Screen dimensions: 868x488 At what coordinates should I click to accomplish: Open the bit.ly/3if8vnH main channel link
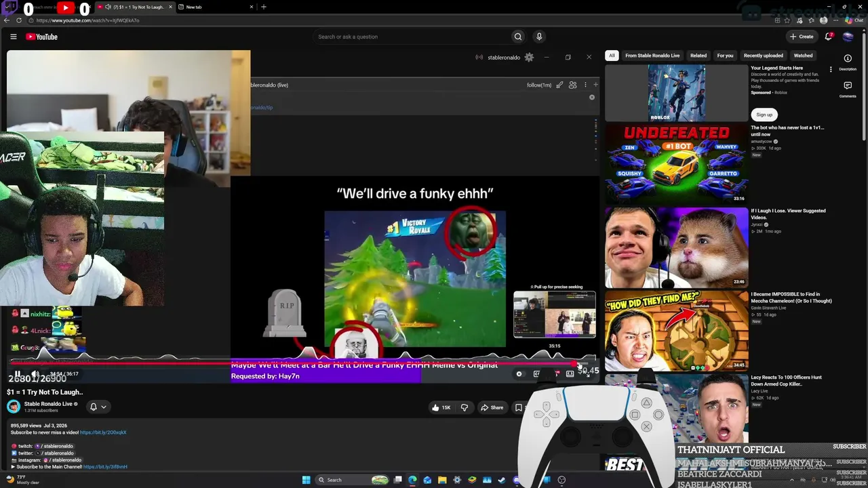click(105, 467)
